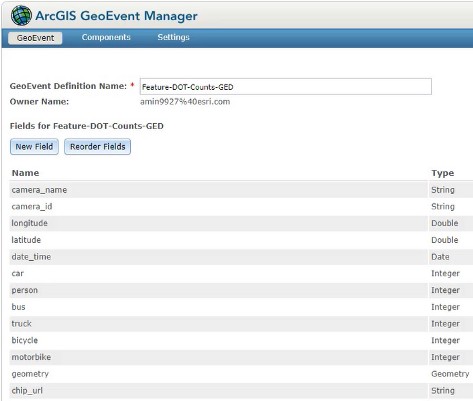
Task: Click the String type of camera_id
Action: pos(443,207)
